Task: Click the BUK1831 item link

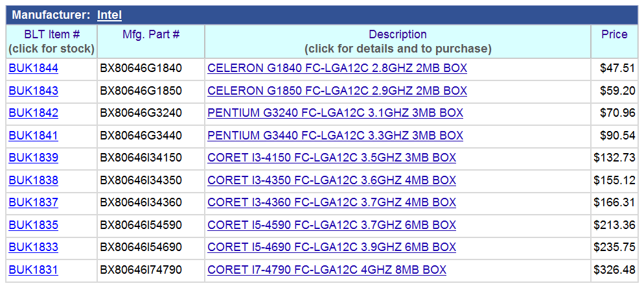Action: pos(34,270)
